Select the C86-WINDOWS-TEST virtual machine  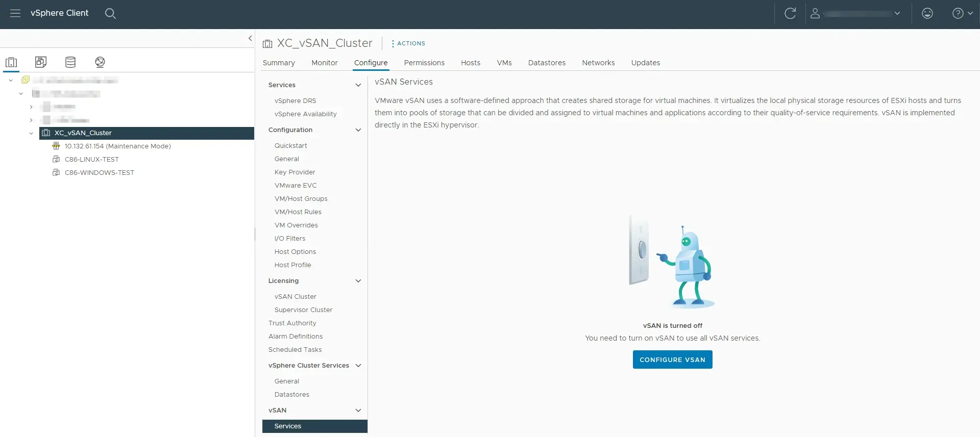click(99, 173)
